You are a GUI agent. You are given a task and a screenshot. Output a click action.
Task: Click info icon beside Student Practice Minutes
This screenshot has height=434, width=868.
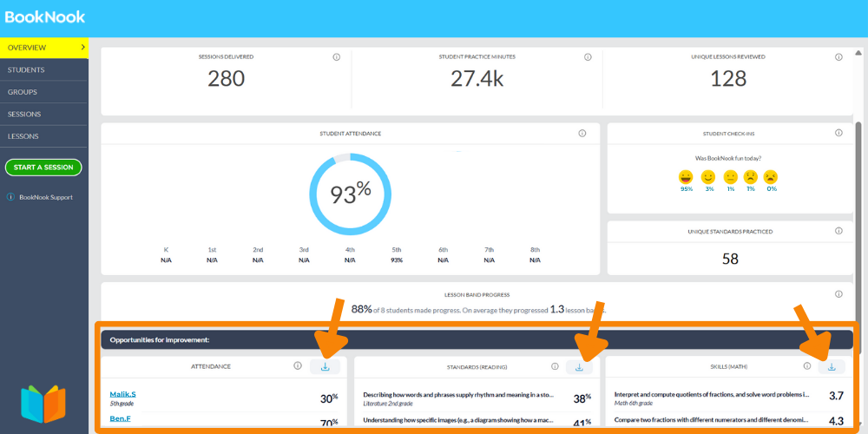pyautogui.click(x=588, y=57)
